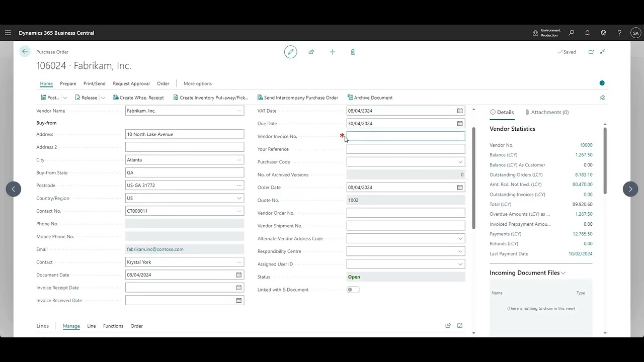Expand Lines section to full screen
The image size is (644, 362).
pos(460,326)
